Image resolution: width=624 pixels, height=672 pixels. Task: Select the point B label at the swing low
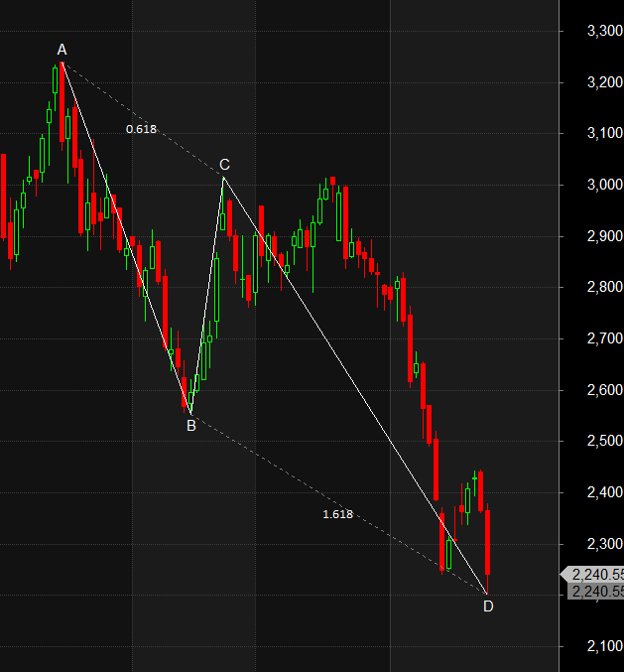click(x=190, y=426)
